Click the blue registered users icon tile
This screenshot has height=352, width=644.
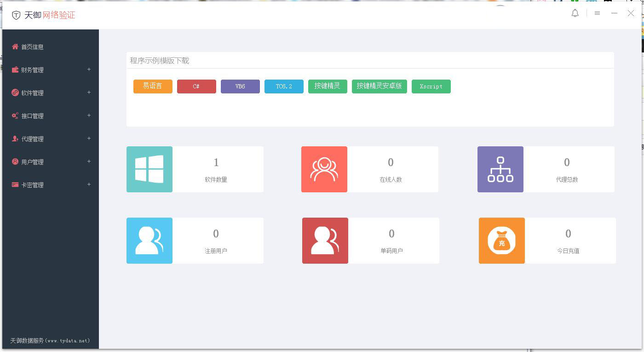pyautogui.click(x=149, y=241)
